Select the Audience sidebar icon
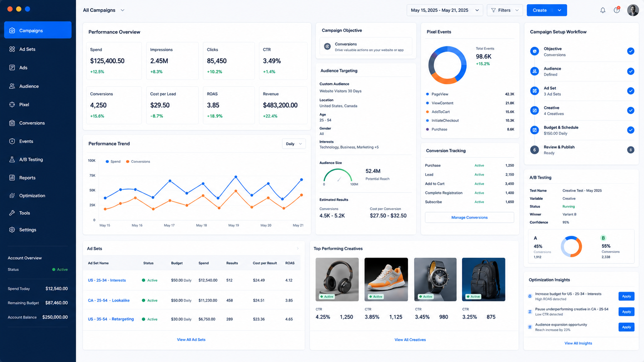This screenshot has height=362, width=644. [x=12, y=86]
